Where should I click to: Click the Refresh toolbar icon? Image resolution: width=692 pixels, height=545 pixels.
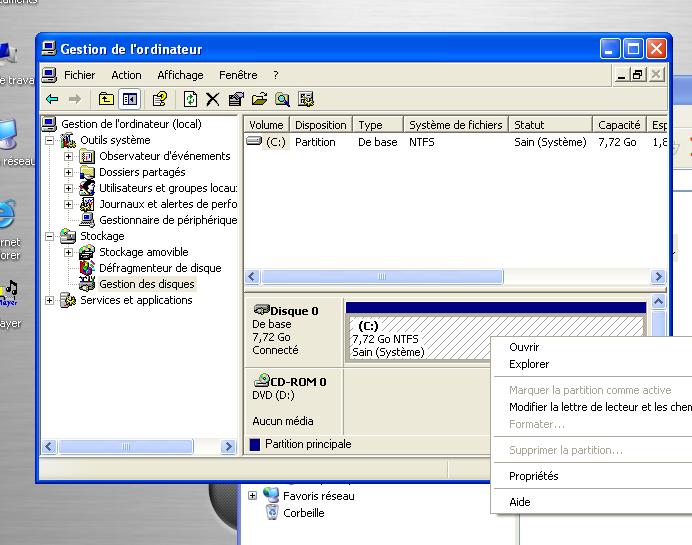(190, 99)
